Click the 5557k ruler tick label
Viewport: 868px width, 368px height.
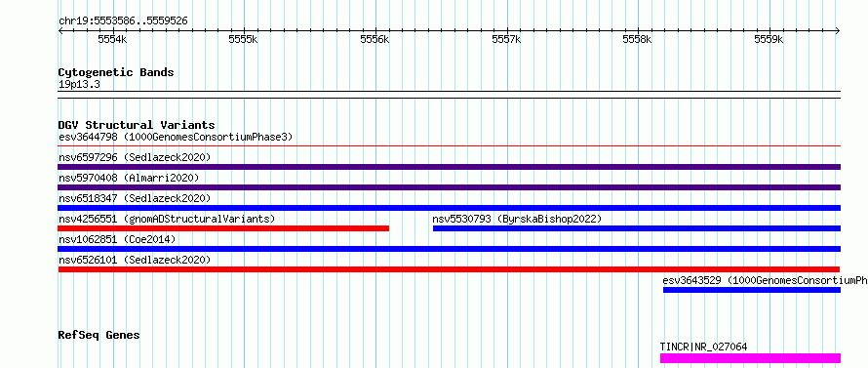(x=506, y=39)
